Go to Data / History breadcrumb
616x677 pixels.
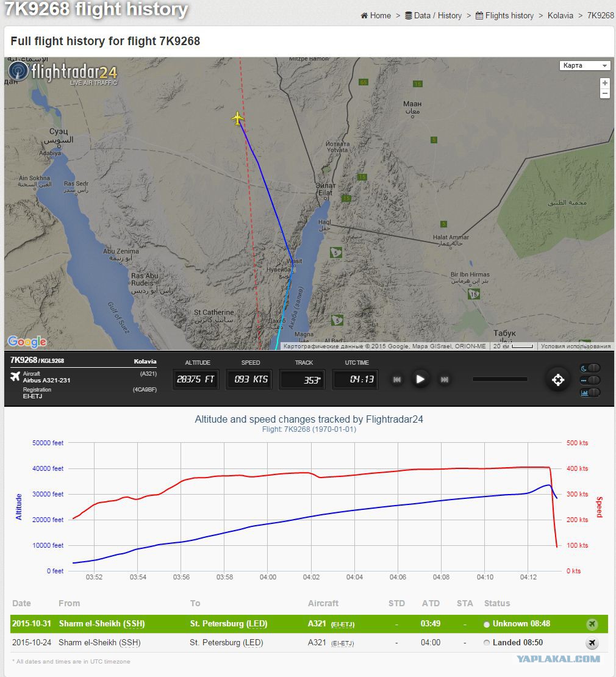(434, 15)
